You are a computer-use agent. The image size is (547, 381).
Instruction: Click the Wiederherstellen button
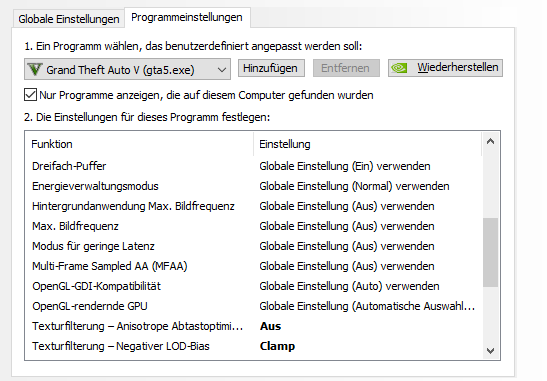pos(445,68)
